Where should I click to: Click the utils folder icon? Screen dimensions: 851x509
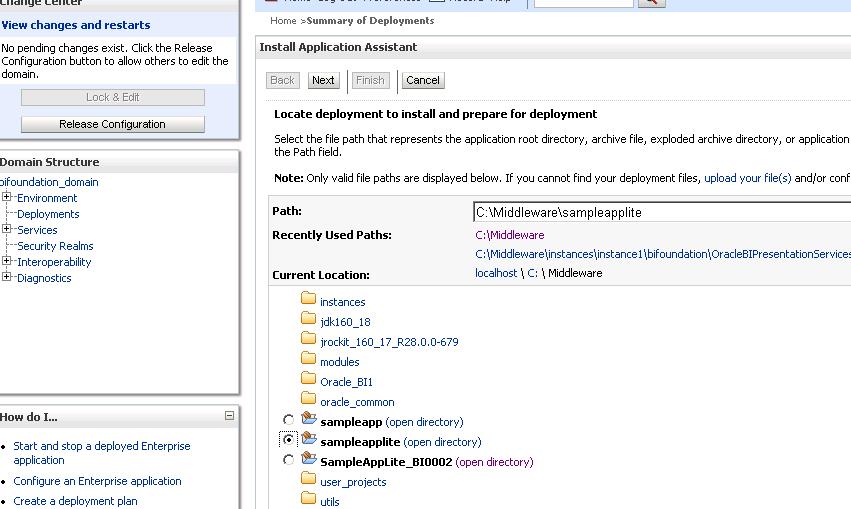click(308, 498)
